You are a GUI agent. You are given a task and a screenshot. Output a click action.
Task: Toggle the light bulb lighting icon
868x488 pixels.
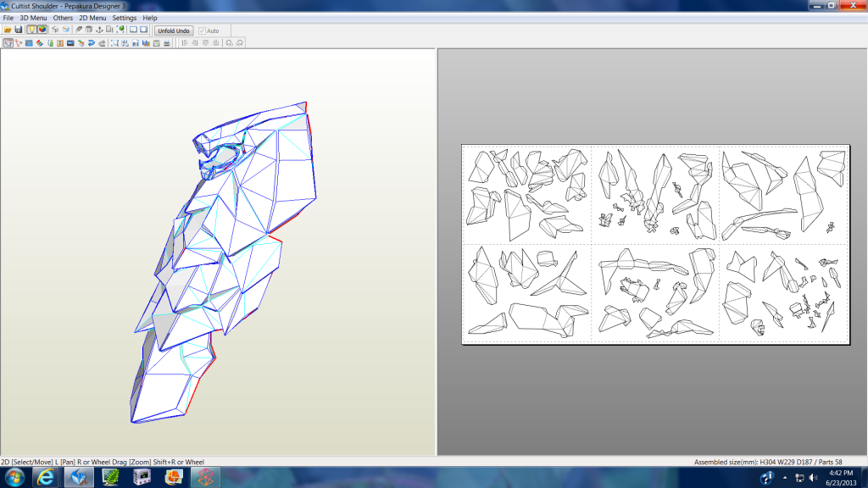tap(31, 30)
